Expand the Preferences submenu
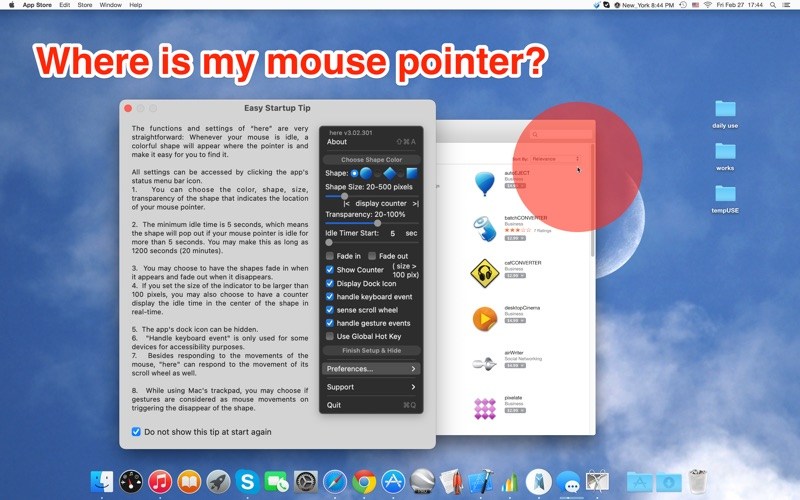800x500 pixels. tap(371, 369)
